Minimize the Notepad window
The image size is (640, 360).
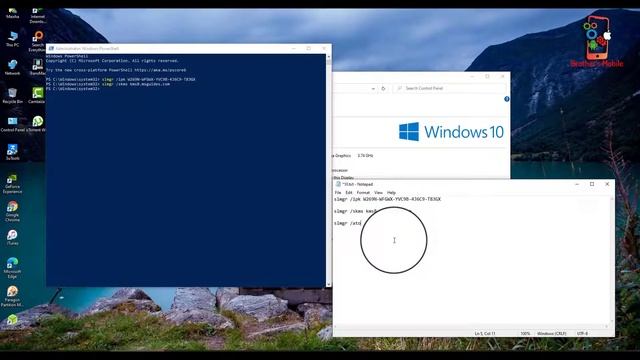pos(577,184)
